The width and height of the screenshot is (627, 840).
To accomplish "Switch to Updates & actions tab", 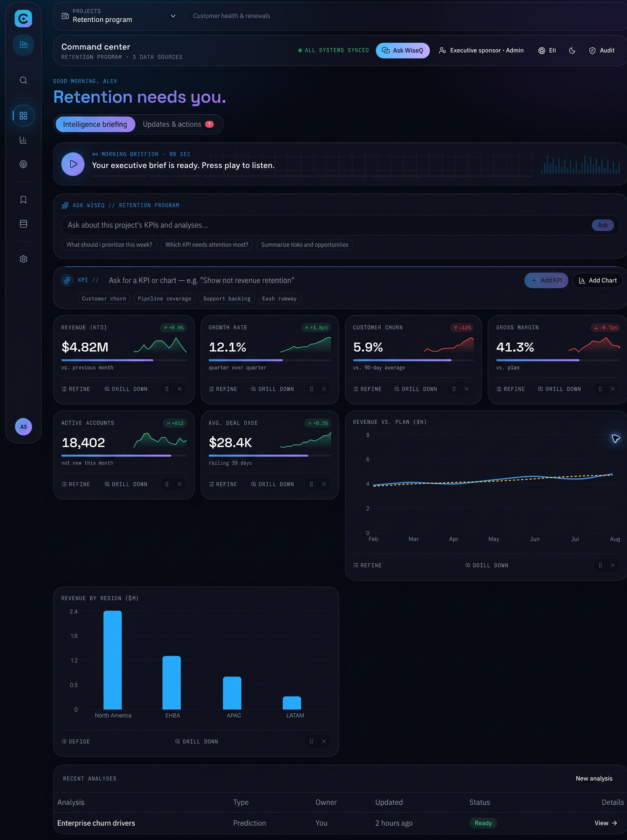I will coord(178,124).
